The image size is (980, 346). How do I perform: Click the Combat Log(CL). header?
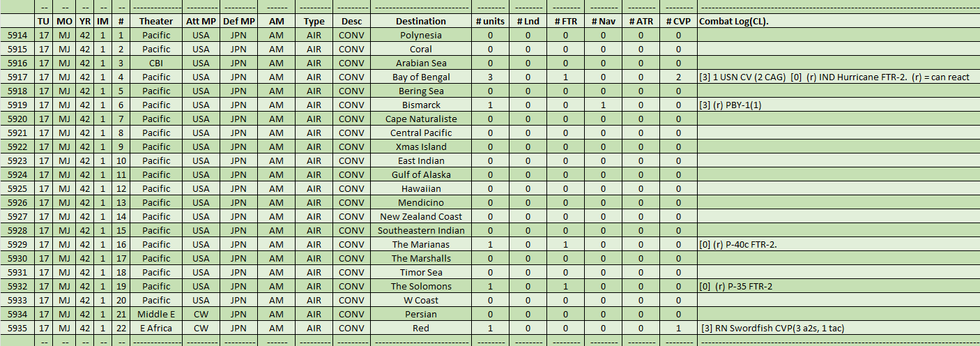coord(733,22)
